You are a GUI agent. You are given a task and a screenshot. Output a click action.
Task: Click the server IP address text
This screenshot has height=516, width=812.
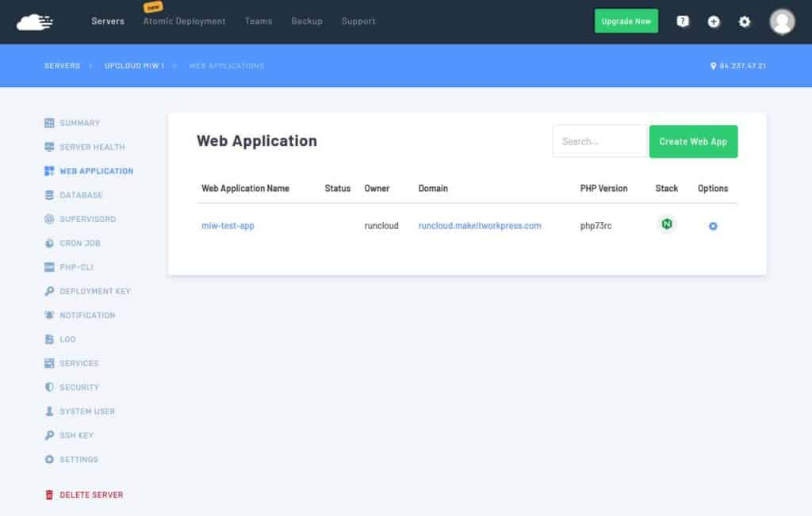pos(742,66)
